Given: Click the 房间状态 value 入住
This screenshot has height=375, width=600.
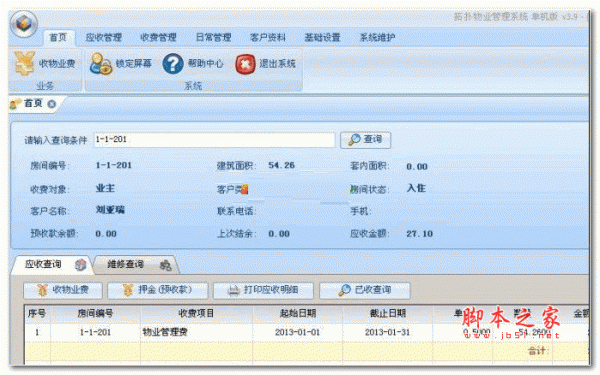Looking at the screenshot, I should pos(416,188).
